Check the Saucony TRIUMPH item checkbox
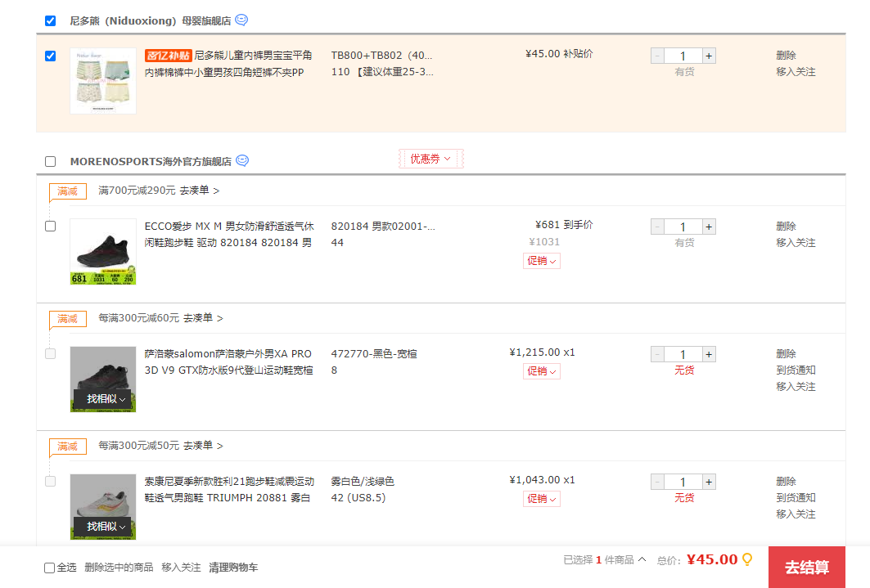 coord(51,481)
